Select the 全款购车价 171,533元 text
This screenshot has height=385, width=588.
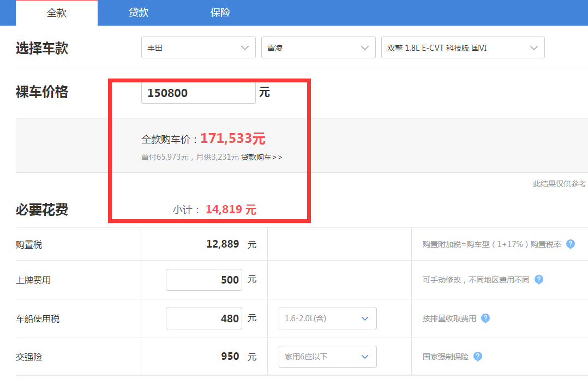click(203, 139)
